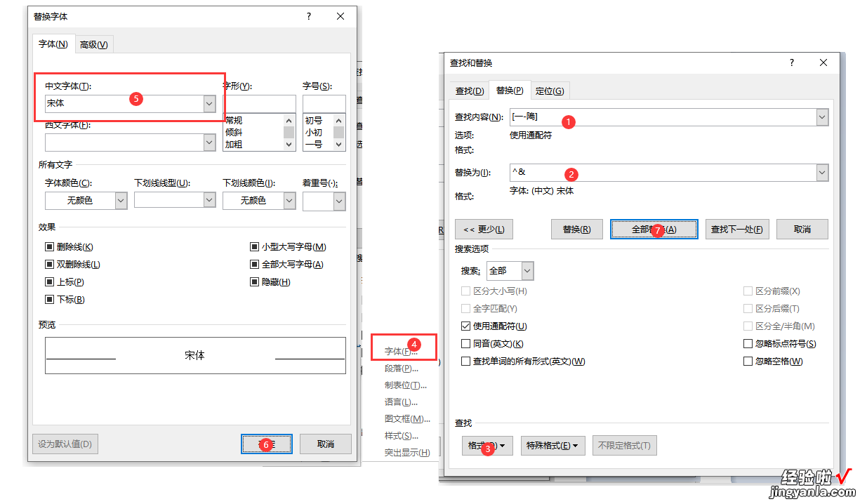Select 加粗 in 字形 list
867x504 pixels.
234,145
